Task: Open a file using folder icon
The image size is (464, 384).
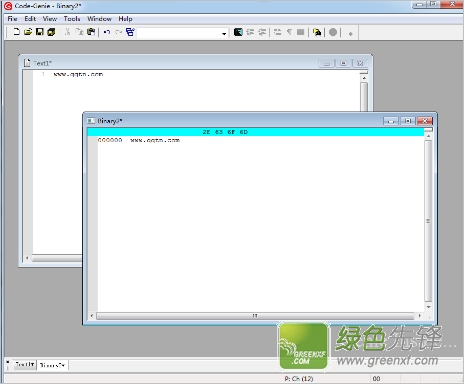Action: pyautogui.click(x=28, y=32)
